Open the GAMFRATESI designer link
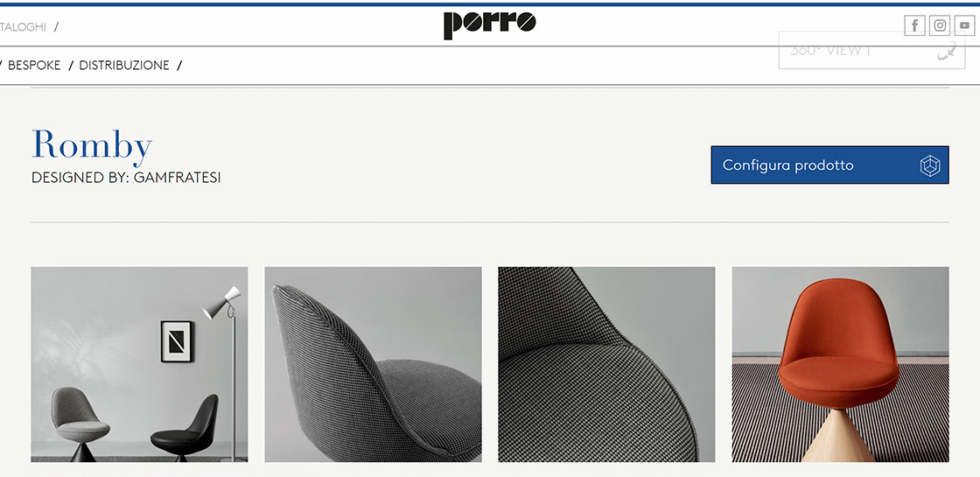 pyautogui.click(x=177, y=178)
